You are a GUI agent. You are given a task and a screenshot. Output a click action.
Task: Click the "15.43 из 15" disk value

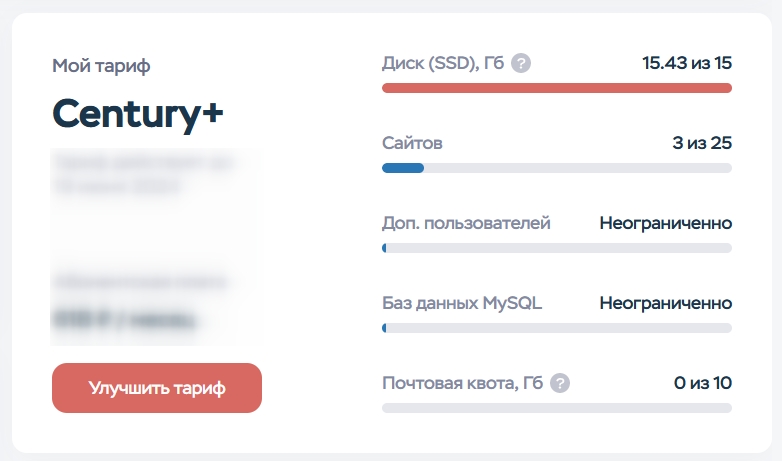click(687, 63)
